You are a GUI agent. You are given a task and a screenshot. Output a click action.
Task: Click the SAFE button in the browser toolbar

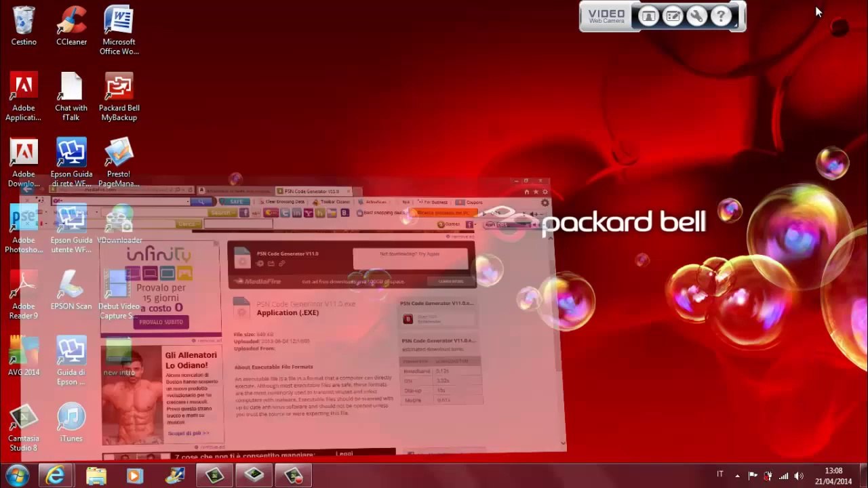point(235,202)
